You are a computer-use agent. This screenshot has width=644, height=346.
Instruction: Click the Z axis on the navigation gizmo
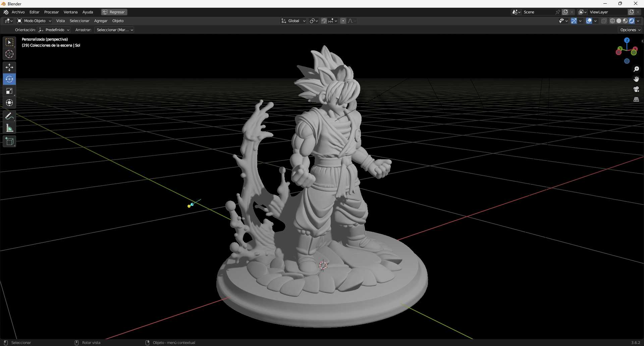click(627, 40)
